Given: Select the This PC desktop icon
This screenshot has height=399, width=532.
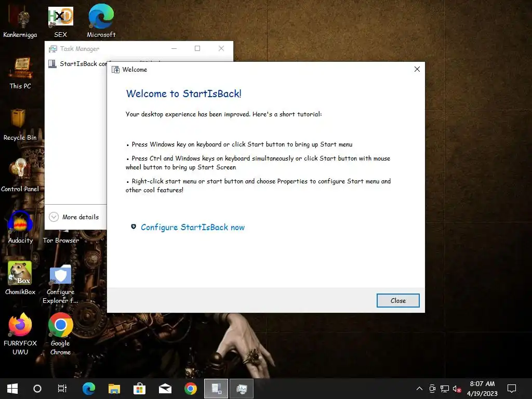Looking at the screenshot, I should point(20,73).
